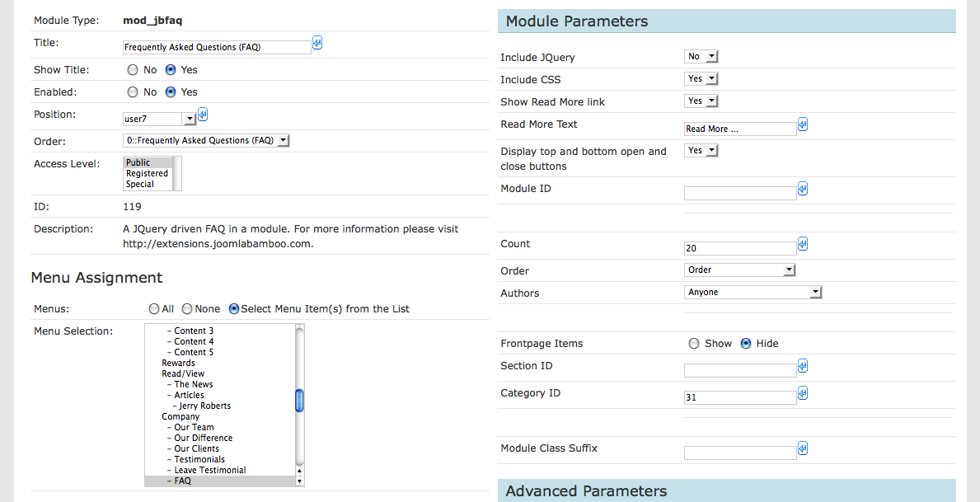Click the Menu Selection scroll up arrow
The height and width of the screenshot is (502, 980).
tap(299, 472)
